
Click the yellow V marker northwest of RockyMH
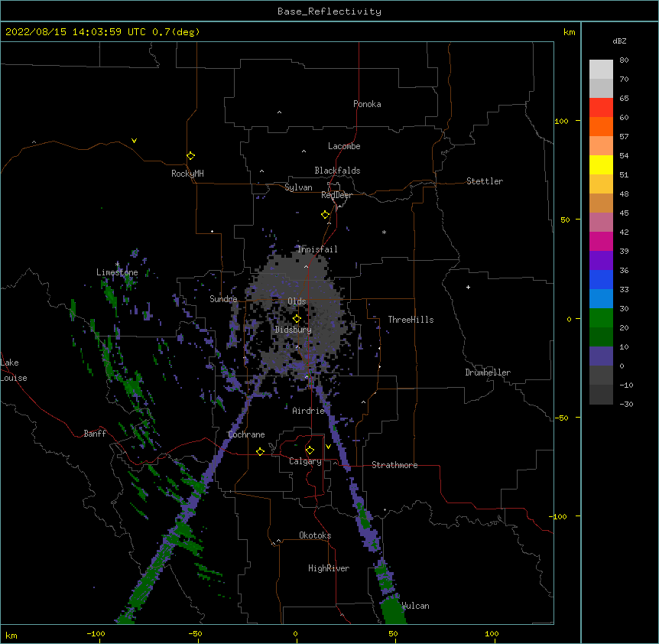134,141
